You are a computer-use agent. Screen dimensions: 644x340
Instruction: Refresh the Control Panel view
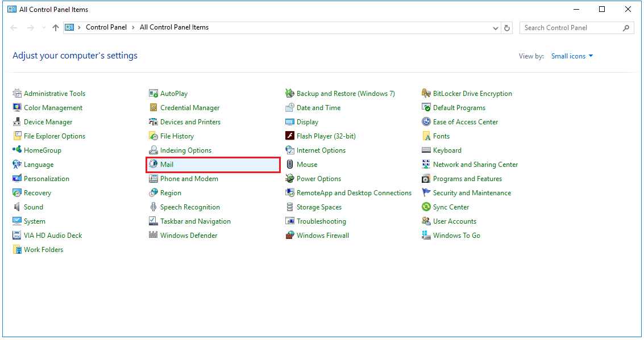pos(507,28)
